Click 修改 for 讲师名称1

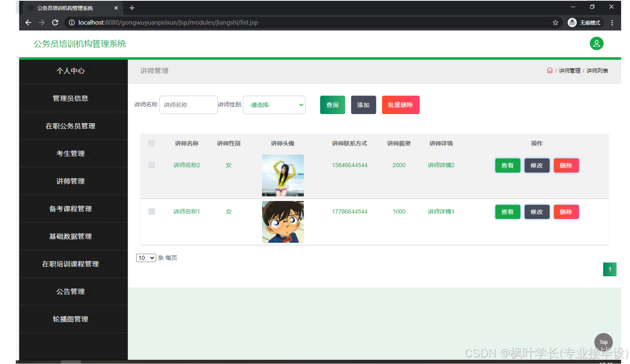[537, 212]
